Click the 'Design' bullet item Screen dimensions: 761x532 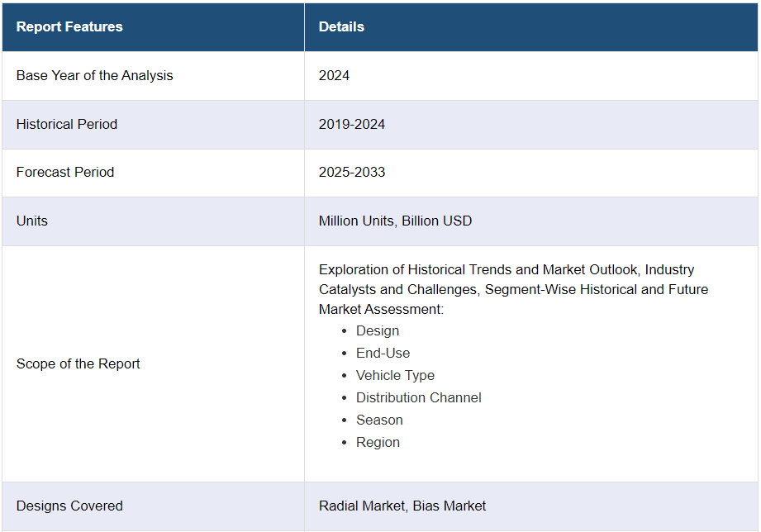[378, 330]
